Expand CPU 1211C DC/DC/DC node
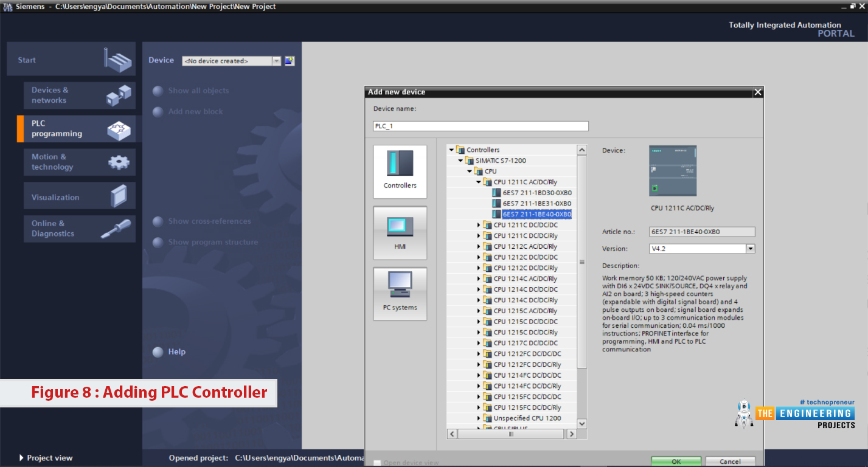This screenshot has width=868, height=467. click(479, 225)
